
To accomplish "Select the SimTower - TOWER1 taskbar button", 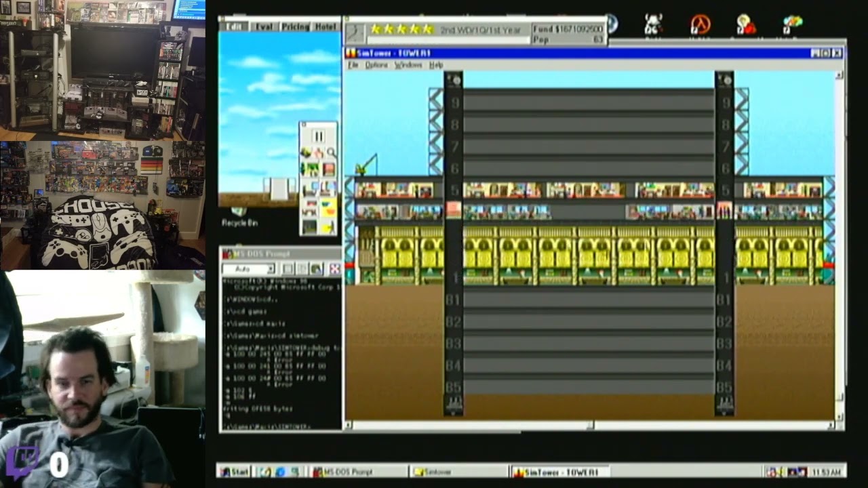I will tap(560, 472).
